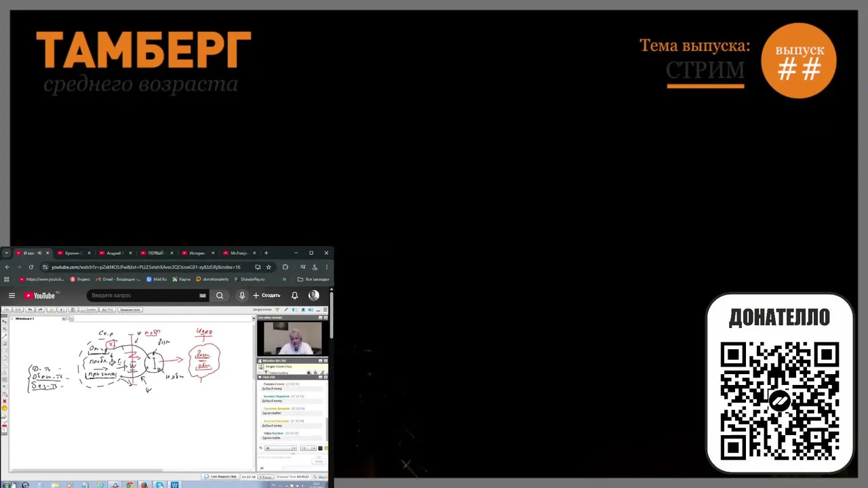
Task: Start voice search with microphone icon
Action: 242,296
